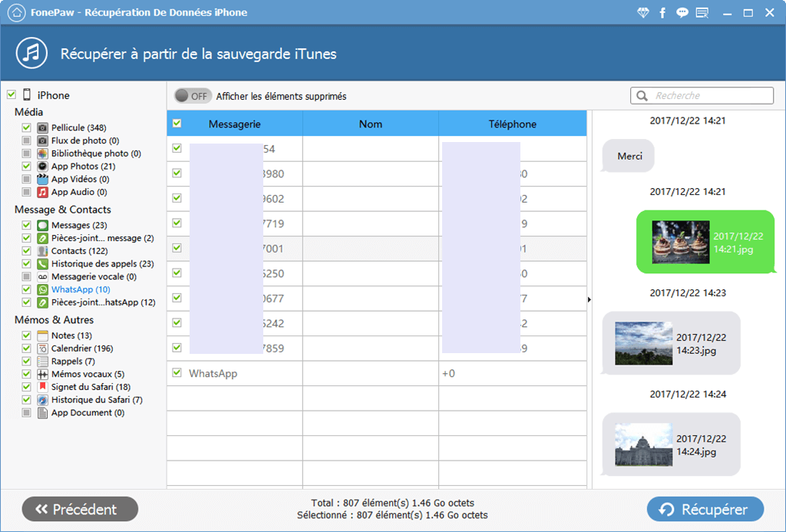Collapse the preview panel with the arrow

(x=589, y=300)
